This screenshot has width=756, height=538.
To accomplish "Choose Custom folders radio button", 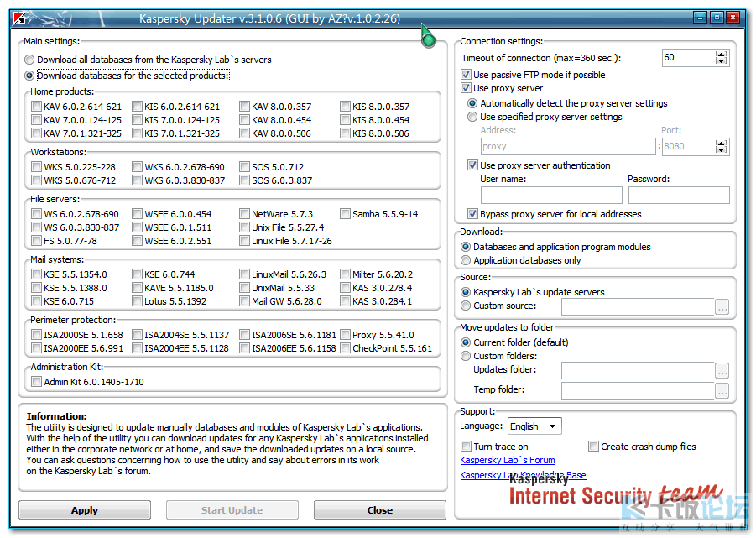I will tap(466, 356).
